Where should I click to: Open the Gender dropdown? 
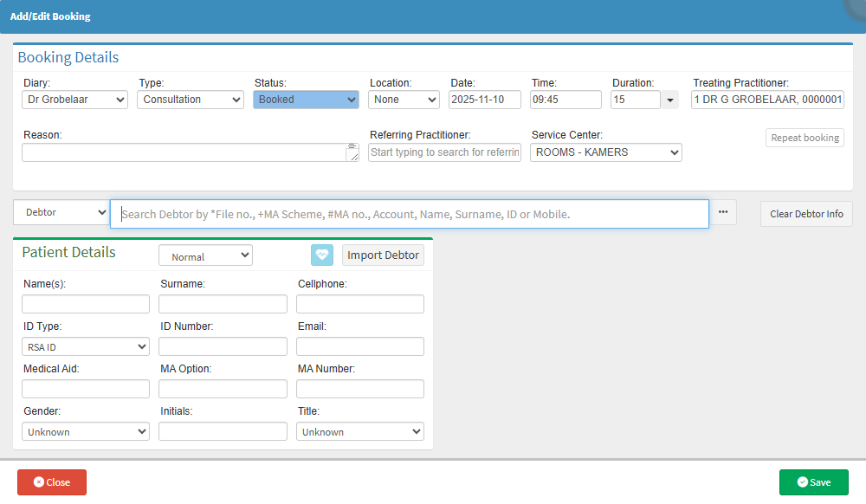[x=86, y=431]
